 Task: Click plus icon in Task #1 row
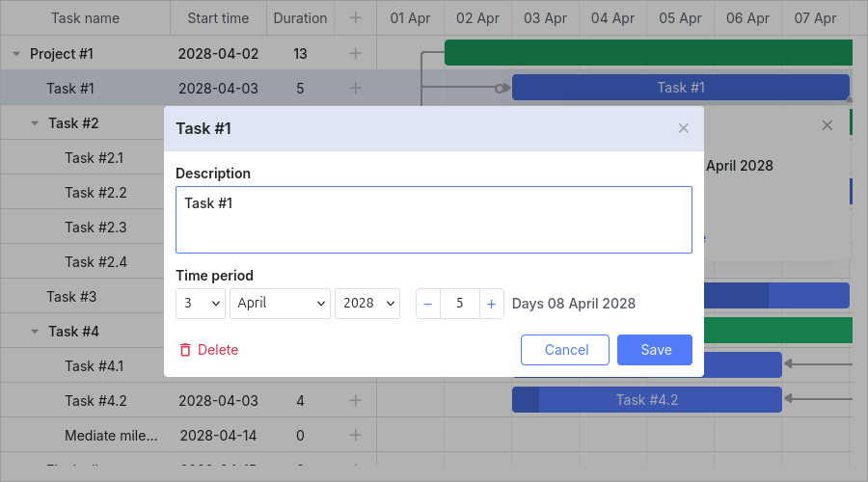pos(355,89)
